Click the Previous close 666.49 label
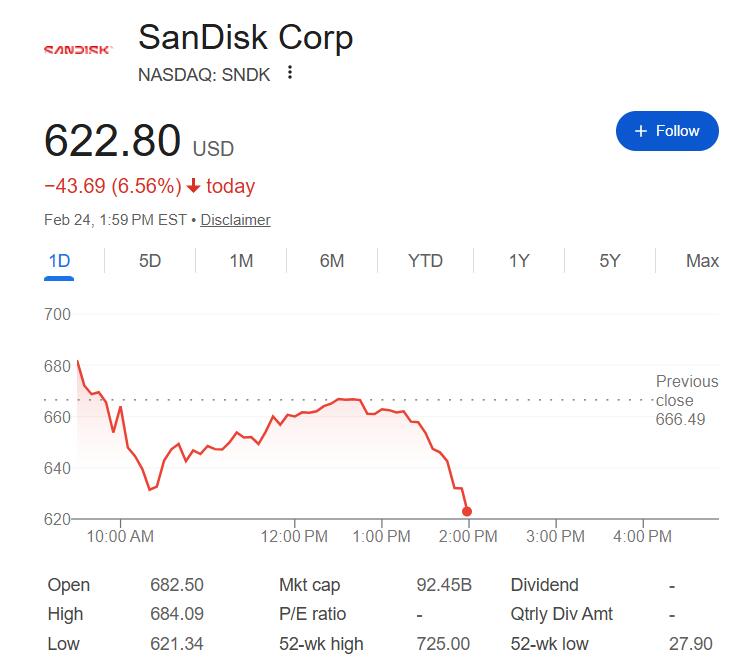The width and height of the screenshot is (732, 669). (x=686, y=400)
